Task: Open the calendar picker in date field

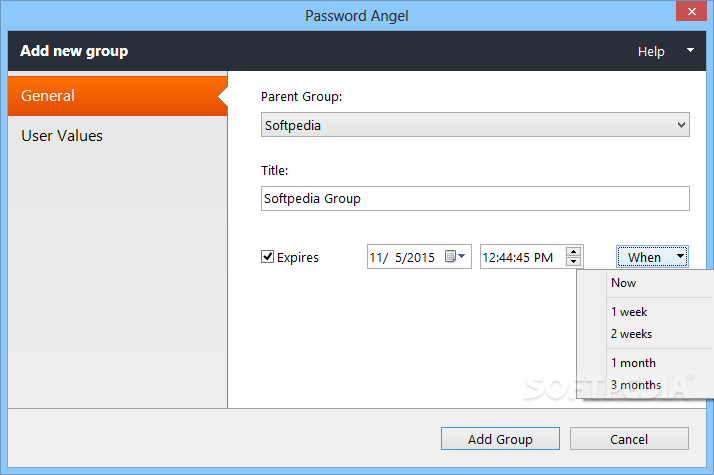Action: [455, 256]
